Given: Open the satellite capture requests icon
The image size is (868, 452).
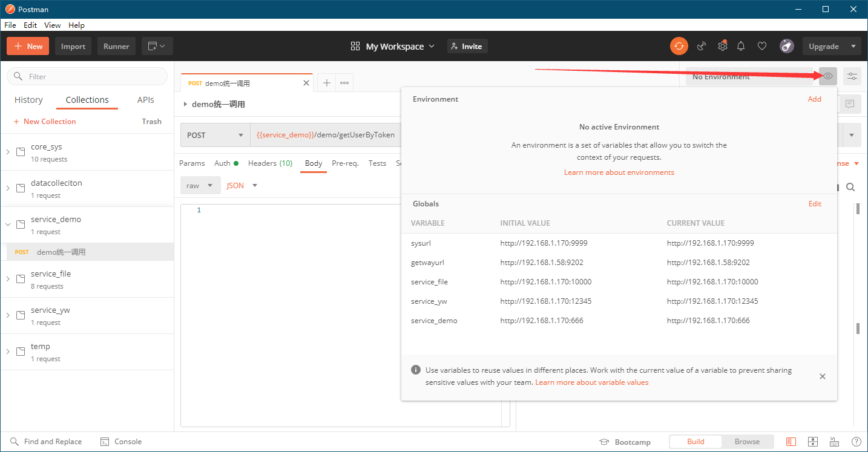Looking at the screenshot, I should 702,46.
